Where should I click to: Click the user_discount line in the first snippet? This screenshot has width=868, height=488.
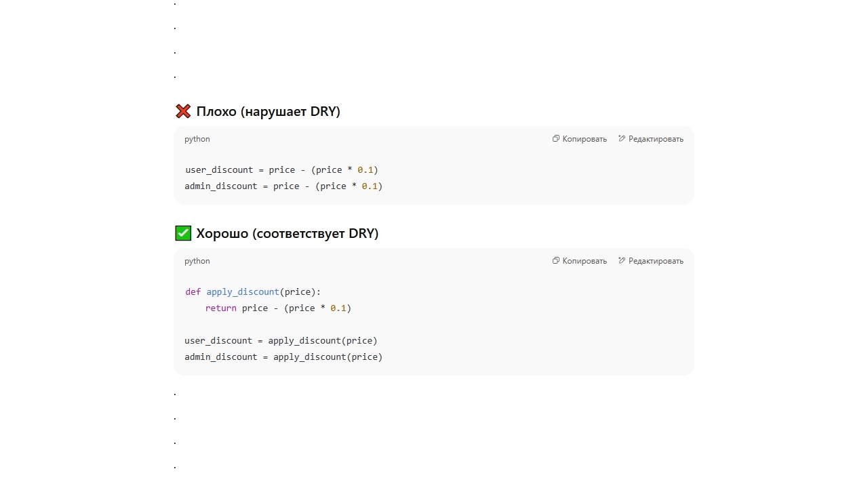[x=281, y=169]
